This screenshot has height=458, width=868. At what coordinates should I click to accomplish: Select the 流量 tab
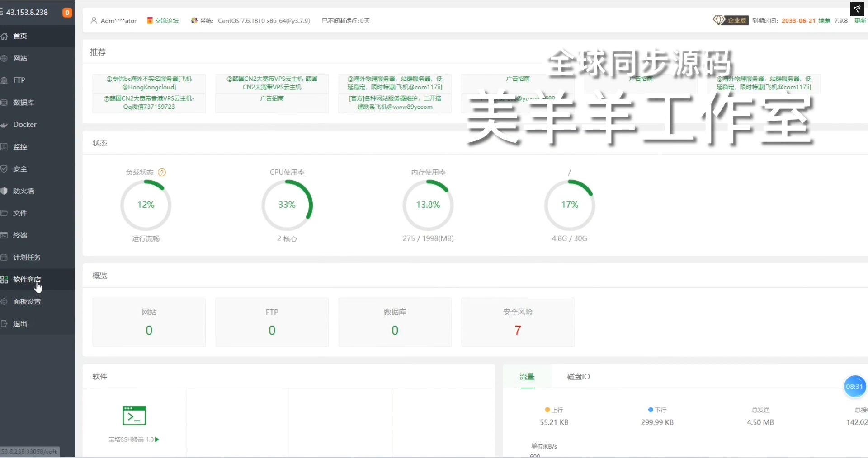527,377
